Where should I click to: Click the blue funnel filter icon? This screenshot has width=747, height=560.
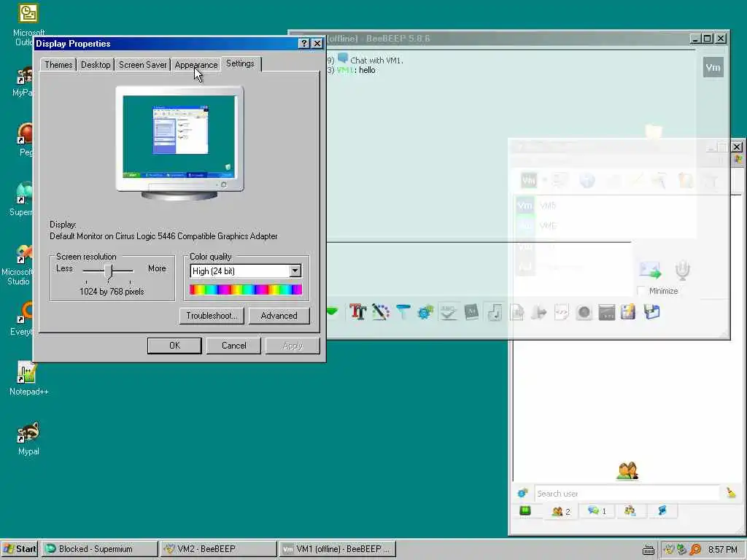(x=403, y=312)
